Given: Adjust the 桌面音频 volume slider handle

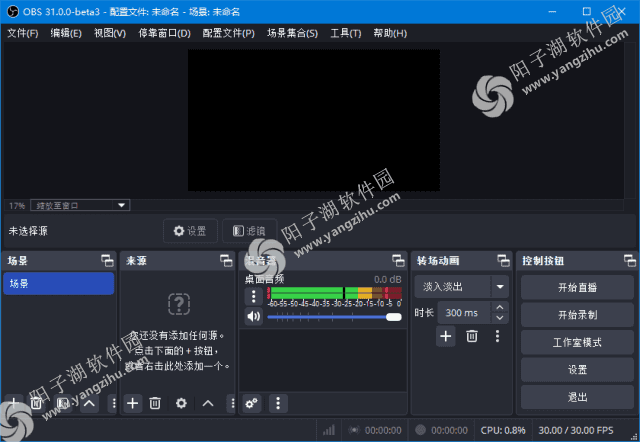Looking at the screenshot, I should (x=393, y=317).
